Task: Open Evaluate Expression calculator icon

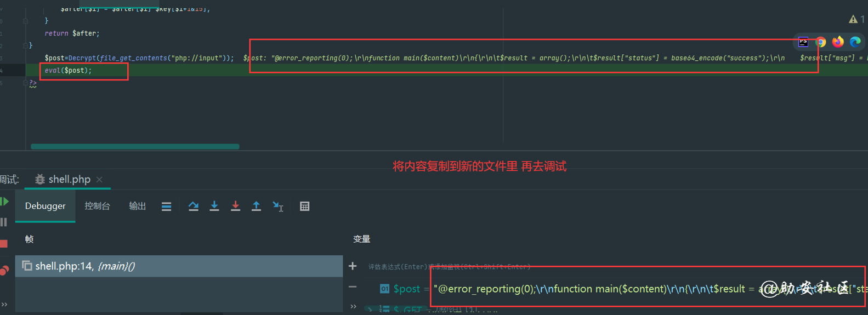Action: click(304, 207)
